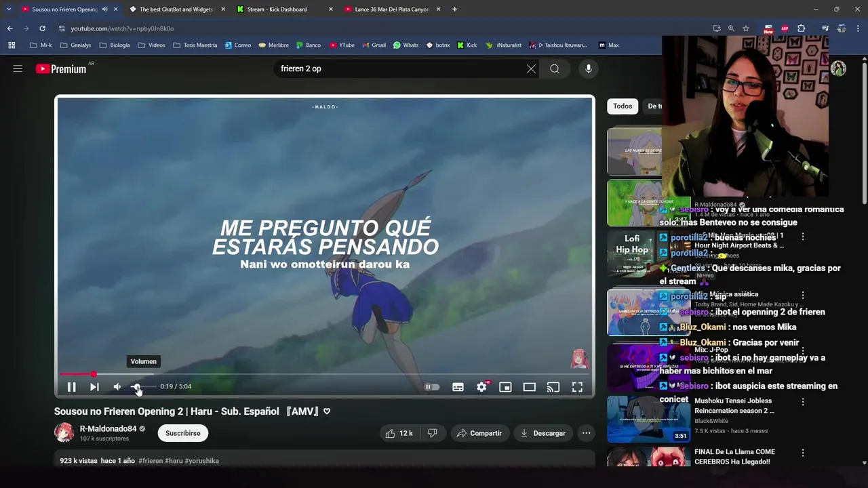
Task: Open browser extensions puzzle icon
Action: (802, 28)
